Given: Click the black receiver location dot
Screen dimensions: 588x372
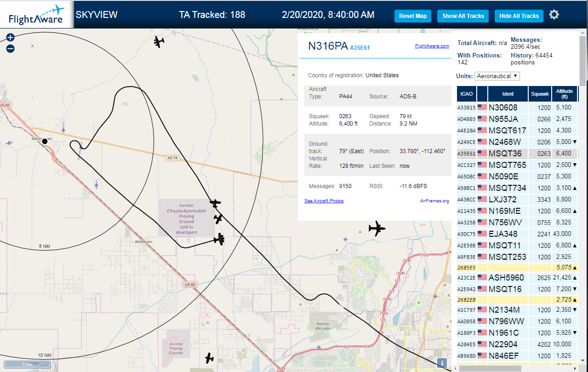Looking at the screenshot, I should click(x=45, y=141).
